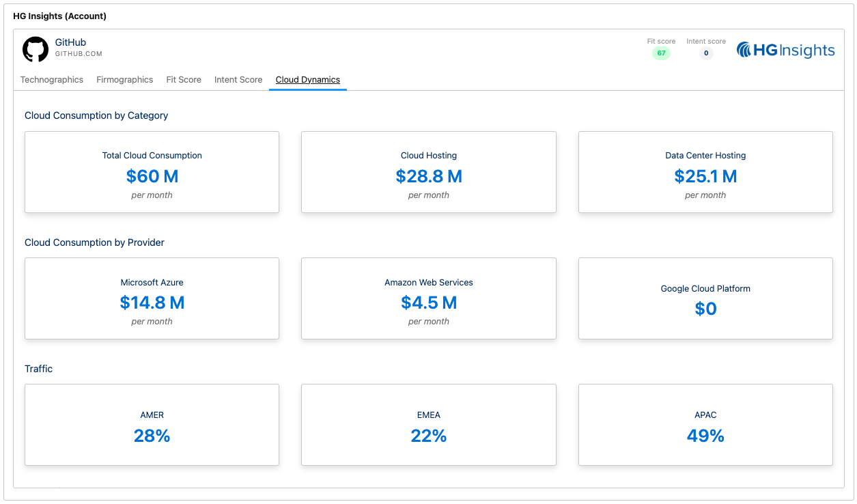
Task: Click the $28.8 M amount
Action: point(429,176)
